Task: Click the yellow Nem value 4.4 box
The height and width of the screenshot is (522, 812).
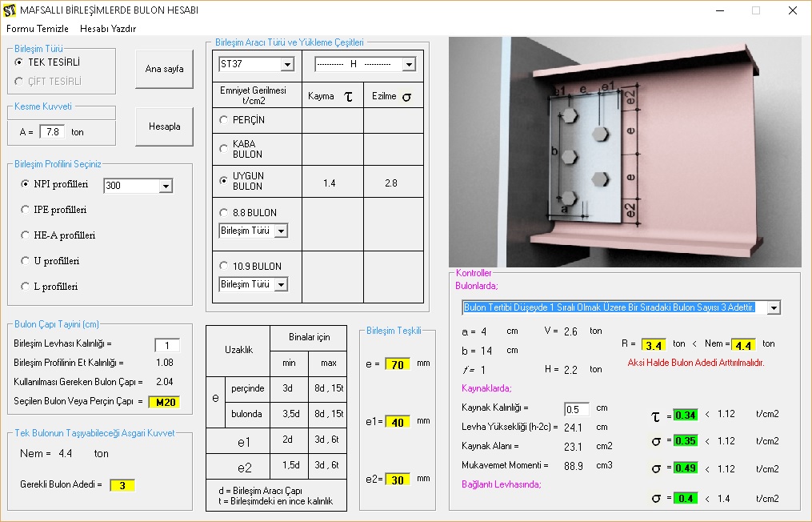Action: (x=743, y=345)
